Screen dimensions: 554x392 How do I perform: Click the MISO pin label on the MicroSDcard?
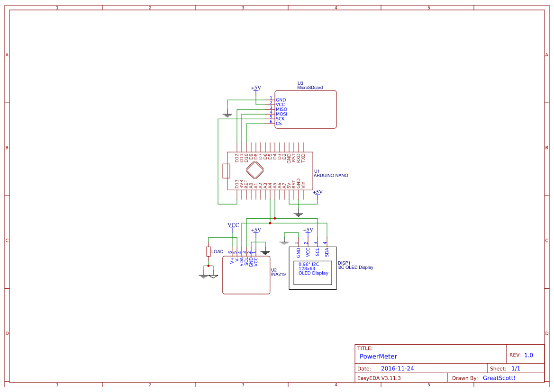282,109
